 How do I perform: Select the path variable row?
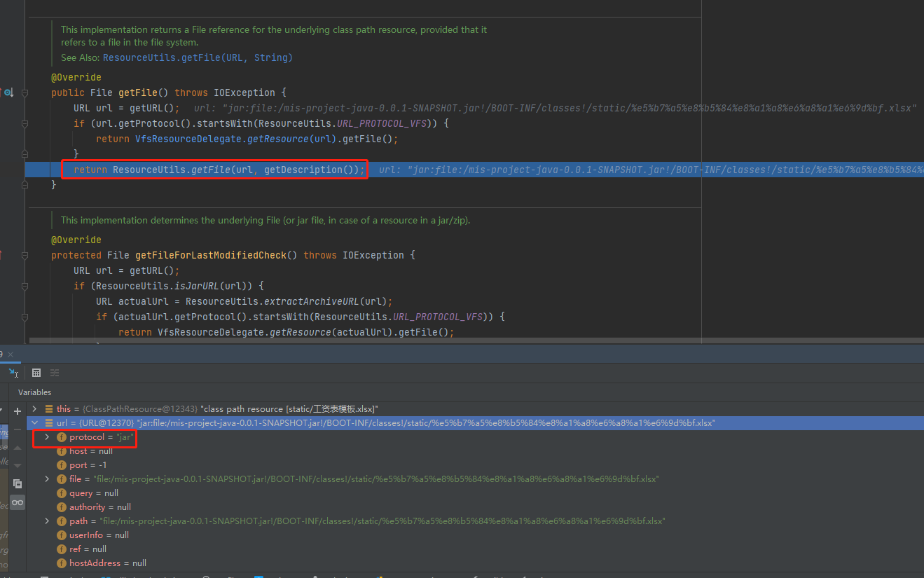point(77,521)
